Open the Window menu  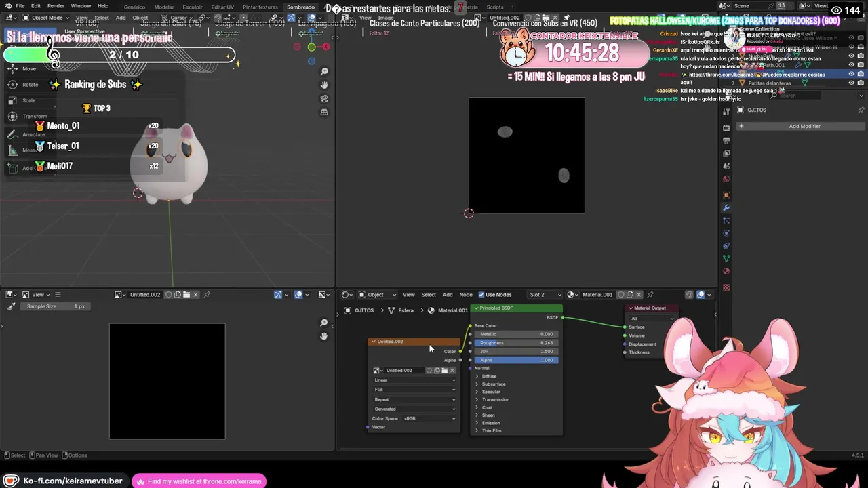pyautogui.click(x=81, y=6)
